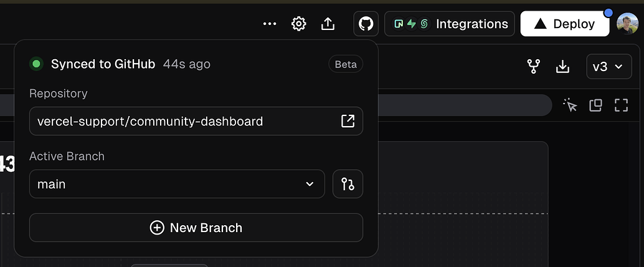Viewport: 644px width, 267px height.
Task: Open settings via the gear icon
Action: point(298,24)
